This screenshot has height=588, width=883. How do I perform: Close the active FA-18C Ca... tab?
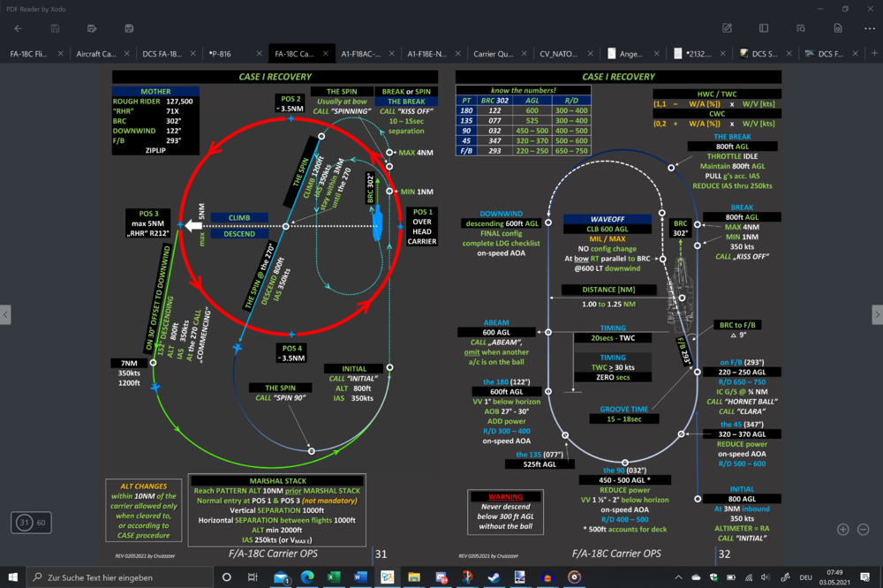(x=326, y=54)
